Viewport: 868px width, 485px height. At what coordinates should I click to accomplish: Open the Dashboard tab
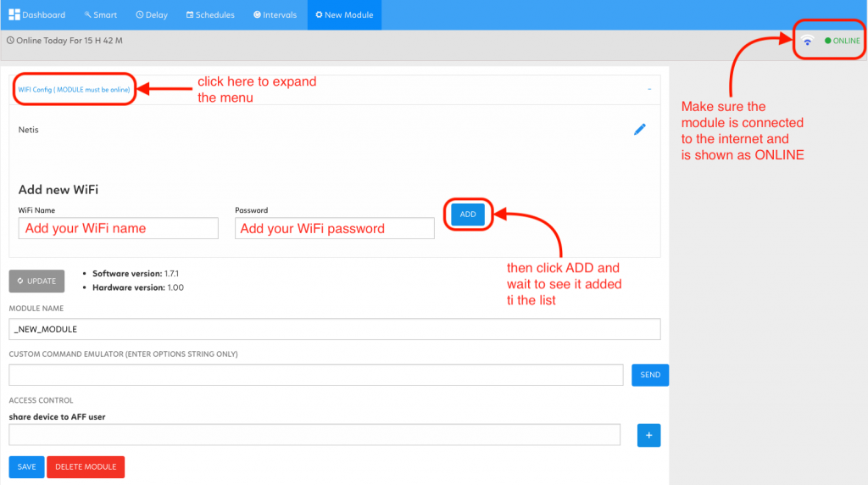pos(37,15)
